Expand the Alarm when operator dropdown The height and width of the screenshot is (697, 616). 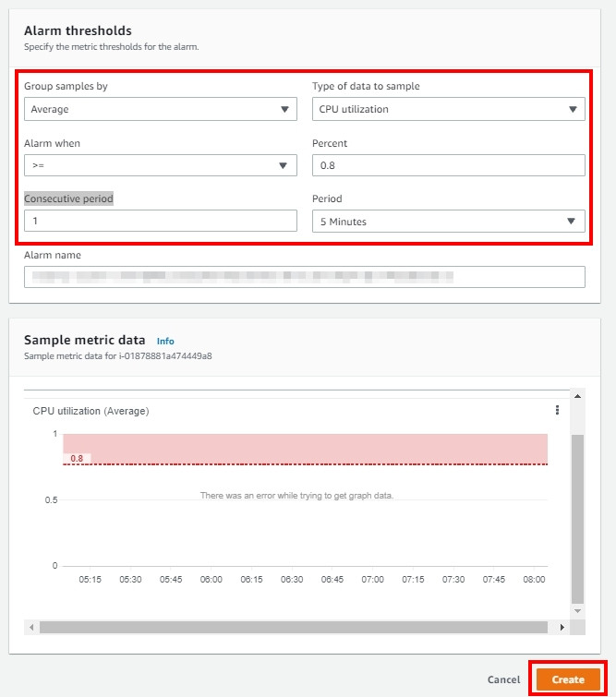(161, 165)
